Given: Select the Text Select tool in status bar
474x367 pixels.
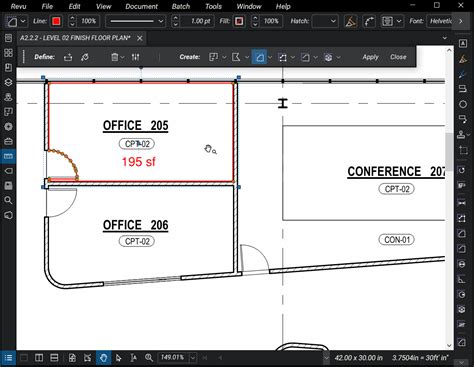Looking at the screenshot, I should coord(134,358).
